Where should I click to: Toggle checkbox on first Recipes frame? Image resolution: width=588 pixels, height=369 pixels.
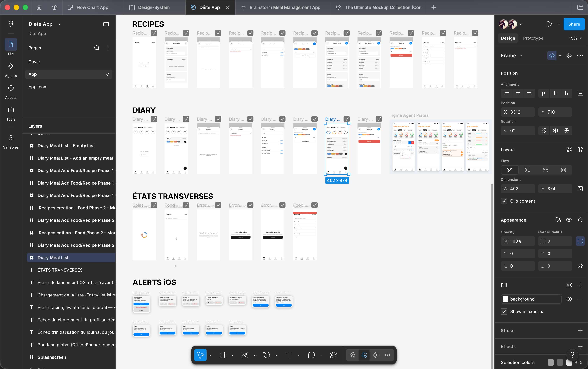point(154,33)
